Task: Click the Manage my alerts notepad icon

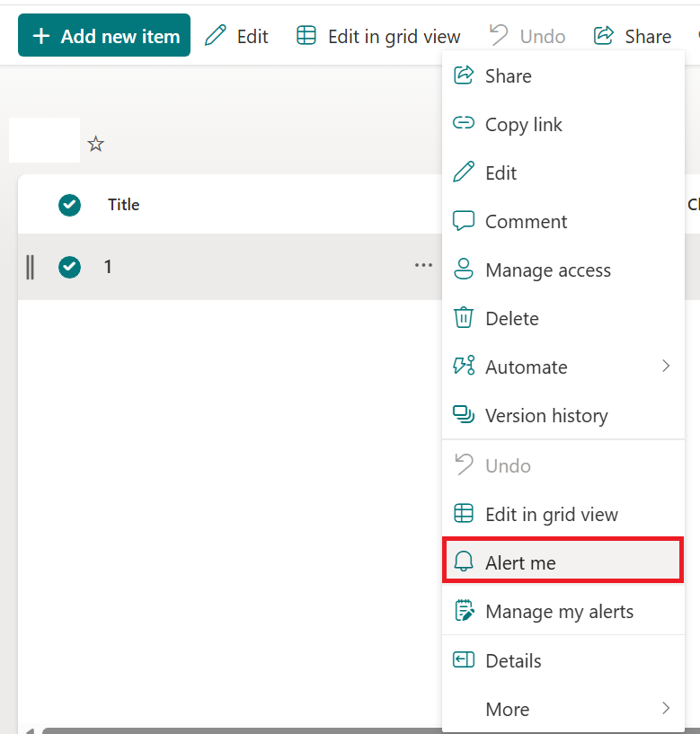Action: (464, 610)
